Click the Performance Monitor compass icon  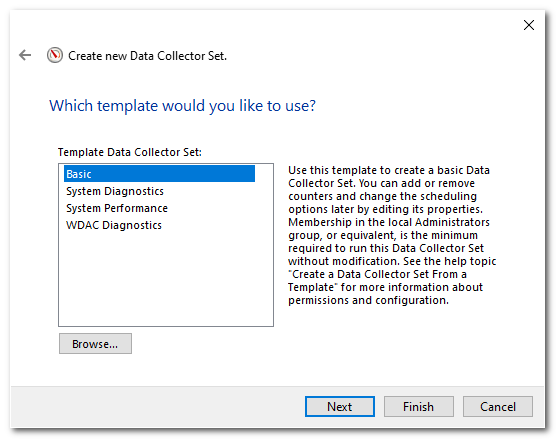[x=55, y=55]
